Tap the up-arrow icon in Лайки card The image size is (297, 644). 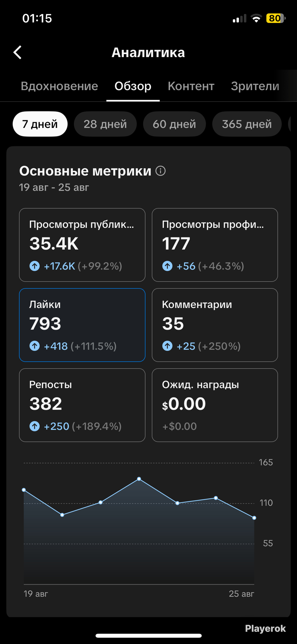pos(34,346)
